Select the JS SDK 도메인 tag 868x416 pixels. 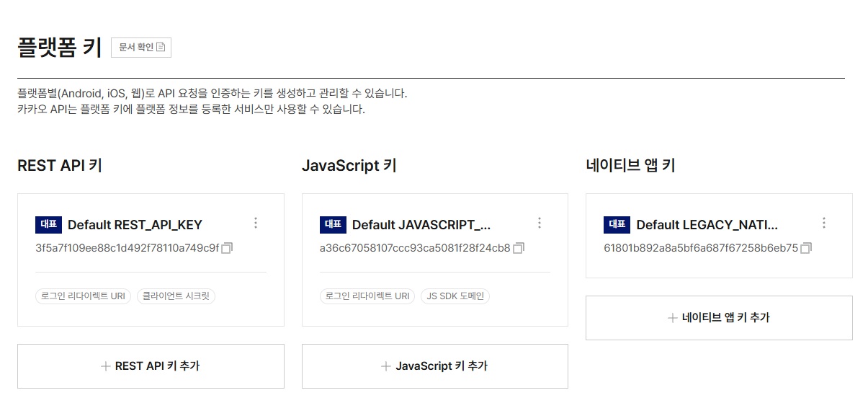click(x=455, y=296)
